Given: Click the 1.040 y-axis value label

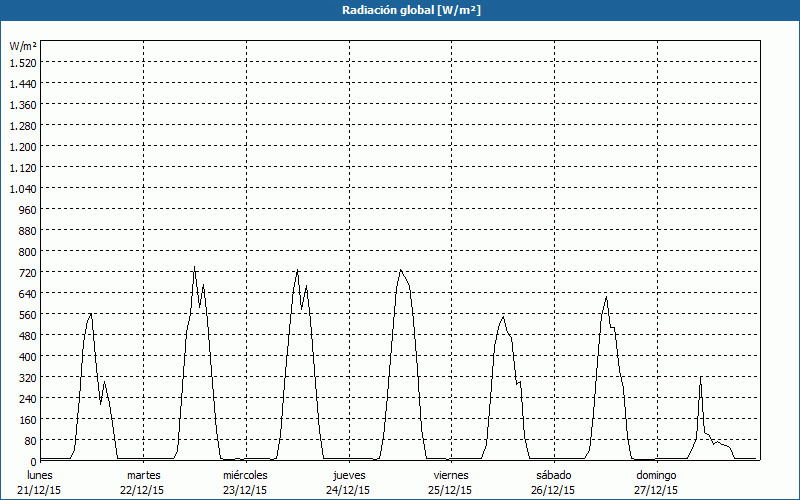Looking at the screenshot, I should pyautogui.click(x=22, y=188).
